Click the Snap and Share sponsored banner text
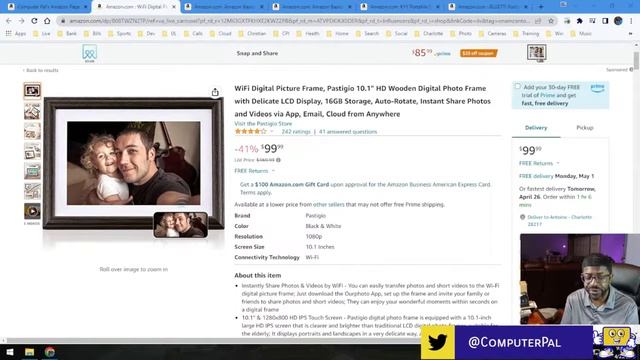The width and height of the screenshot is (640, 360). 257,53
